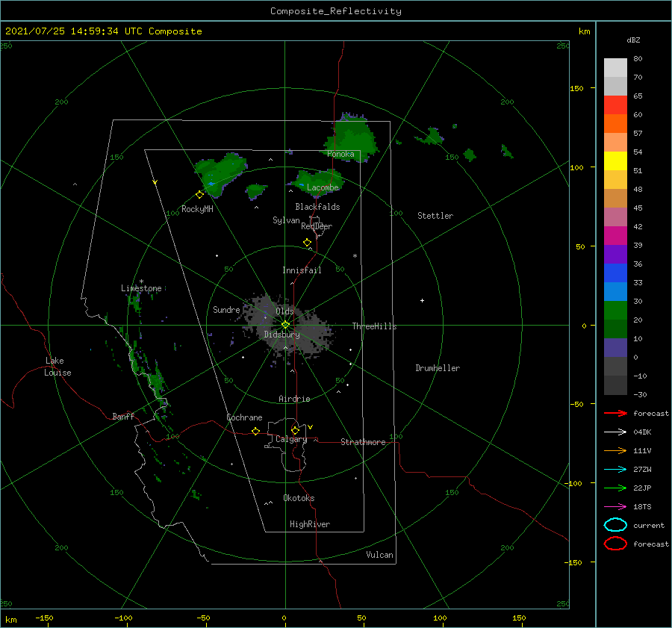This screenshot has width=672, height=628.
Task: Click the green 22JP arrow icon
Action: (x=615, y=488)
